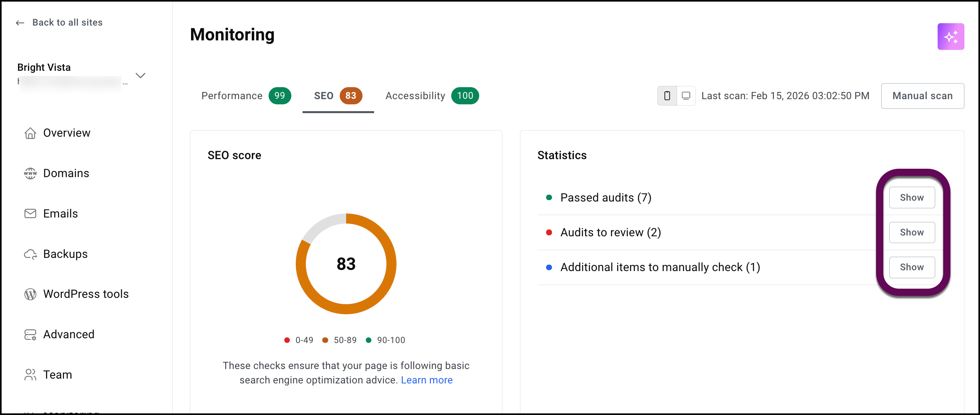The width and height of the screenshot is (980, 415).
Task: Click the Advanced server settings icon
Action: point(30,335)
